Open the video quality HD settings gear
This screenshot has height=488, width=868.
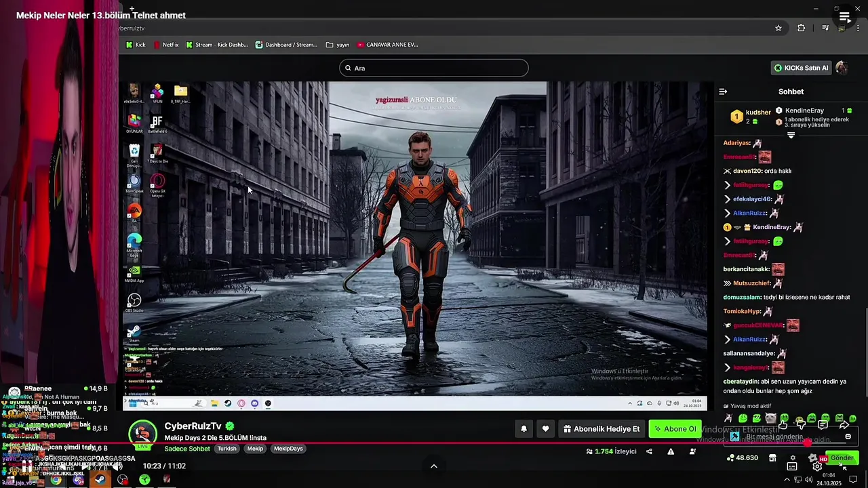click(816, 466)
